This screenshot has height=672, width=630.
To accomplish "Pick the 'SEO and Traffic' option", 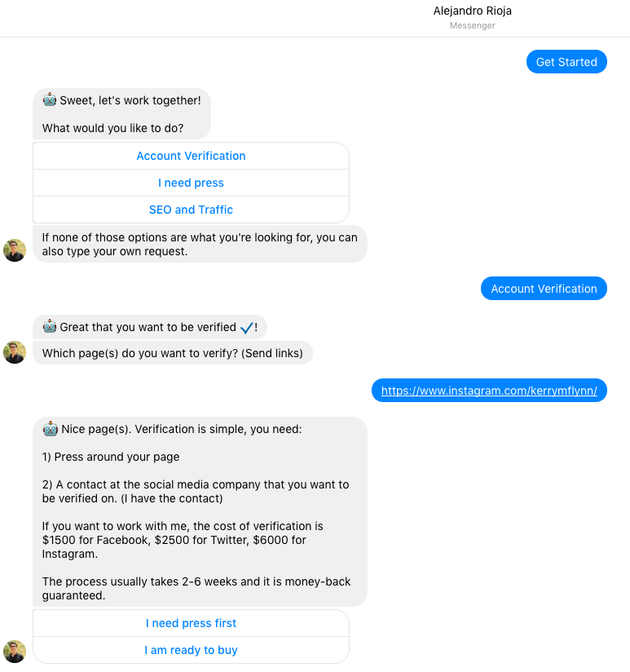I will pos(191,210).
